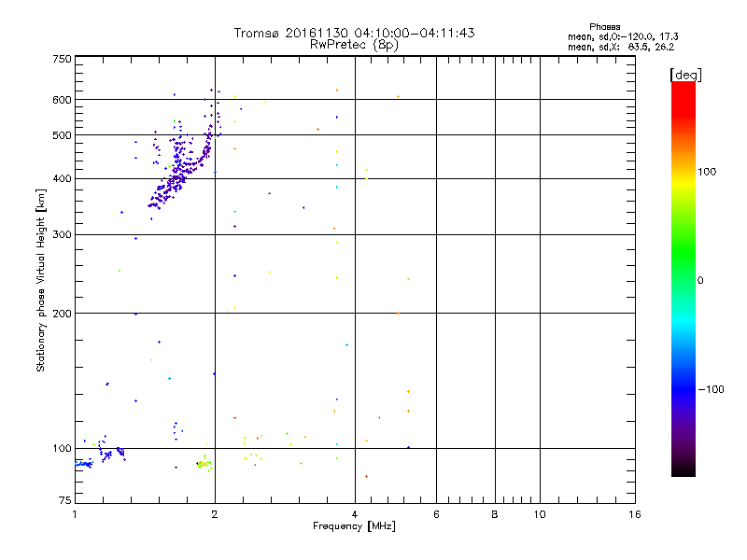747x560 pixels.
Task: Click the Frequency [MHz] axis label
Action: pyautogui.click(x=354, y=526)
